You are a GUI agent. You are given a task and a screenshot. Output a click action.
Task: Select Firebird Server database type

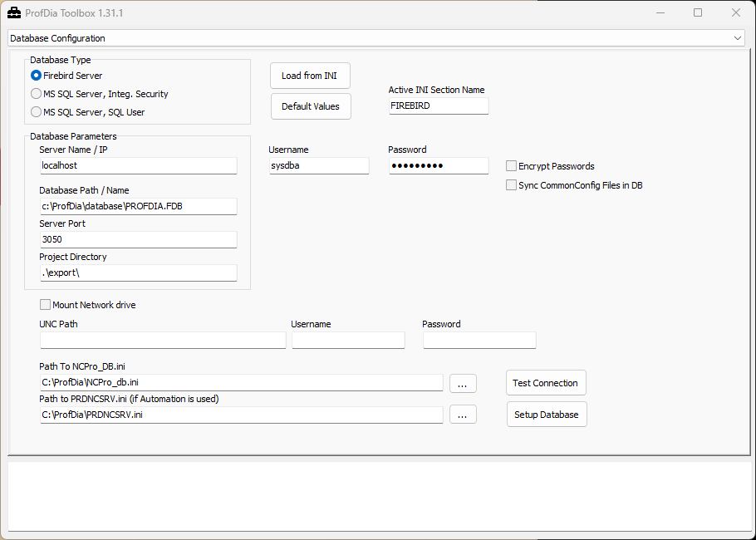[x=37, y=76]
